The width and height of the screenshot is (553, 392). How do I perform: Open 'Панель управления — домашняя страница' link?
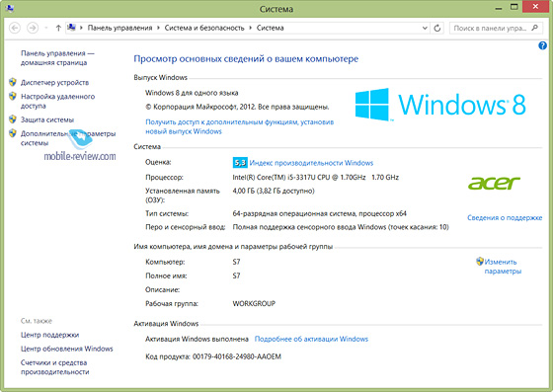(57, 58)
